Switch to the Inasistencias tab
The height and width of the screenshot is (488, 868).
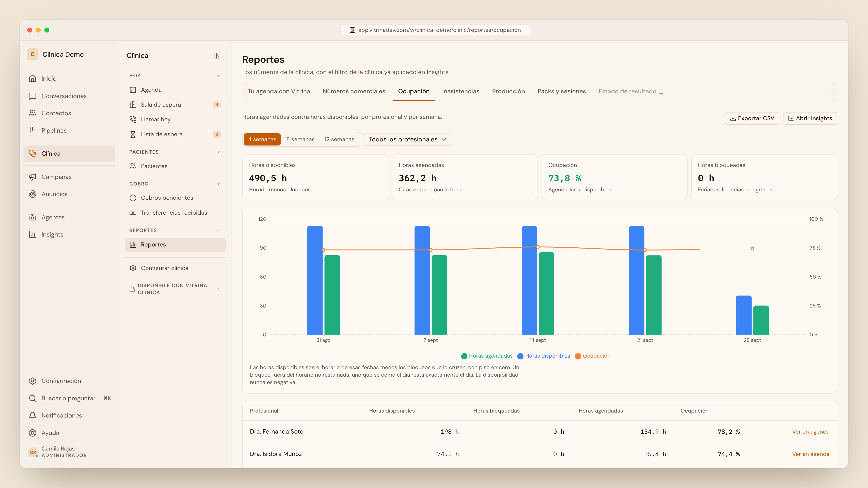point(460,91)
